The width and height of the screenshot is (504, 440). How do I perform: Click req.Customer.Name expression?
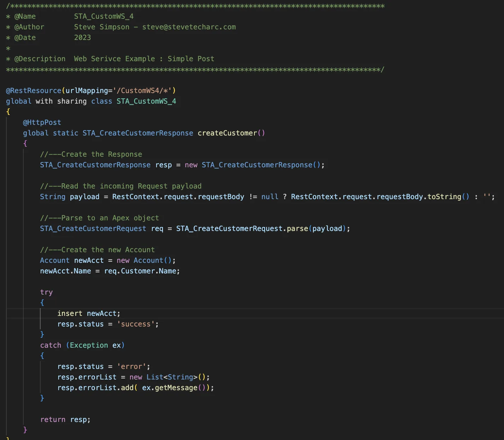coord(140,271)
